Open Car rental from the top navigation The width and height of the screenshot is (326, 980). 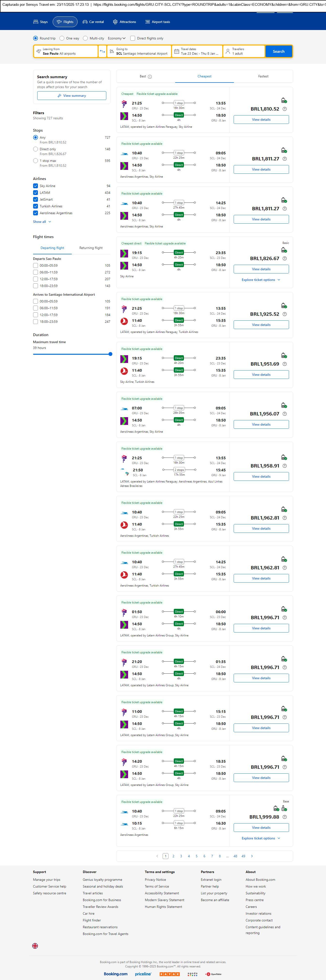coord(93,22)
